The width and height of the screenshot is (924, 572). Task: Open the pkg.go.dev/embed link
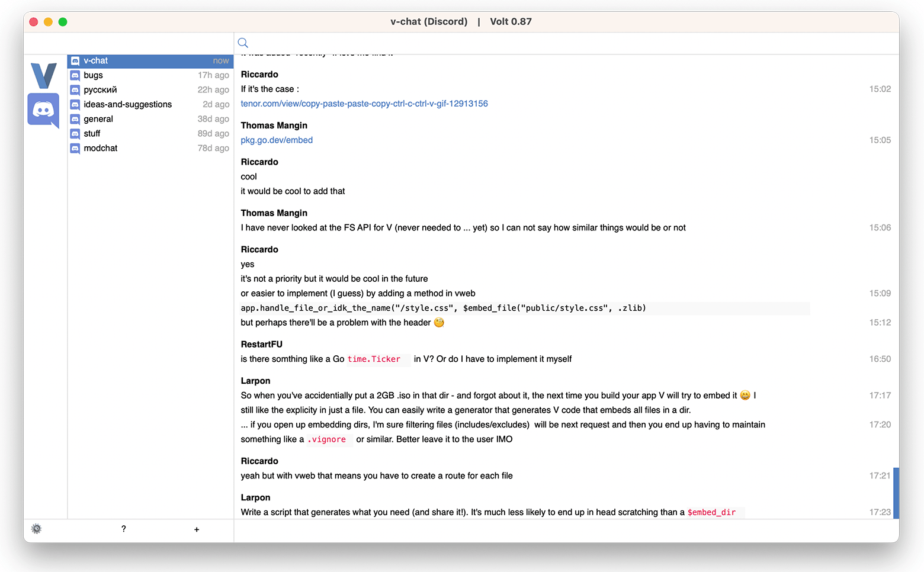point(277,140)
